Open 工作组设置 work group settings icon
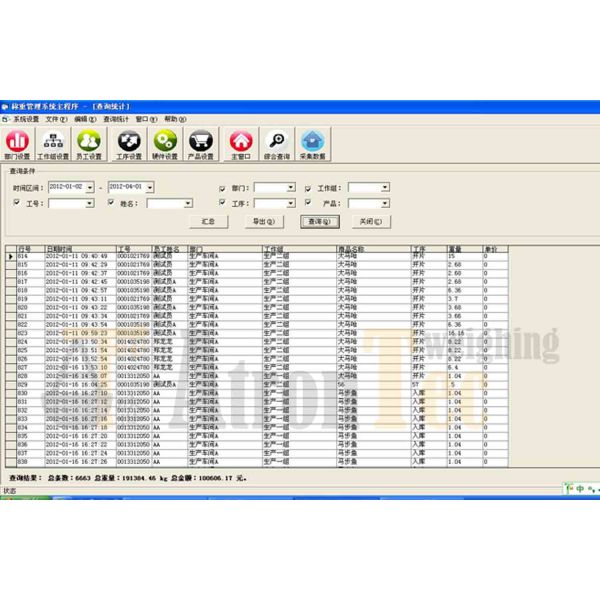The height and width of the screenshot is (600, 600). [53, 143]
